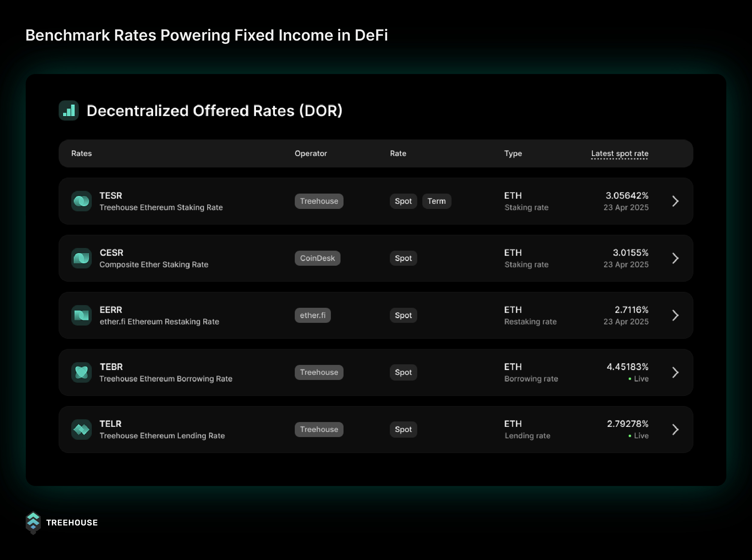Open TELR details with chevron arrow
The width and height of the screenshot is (752, 560).
pyautogui.click(x=675, y=430)
